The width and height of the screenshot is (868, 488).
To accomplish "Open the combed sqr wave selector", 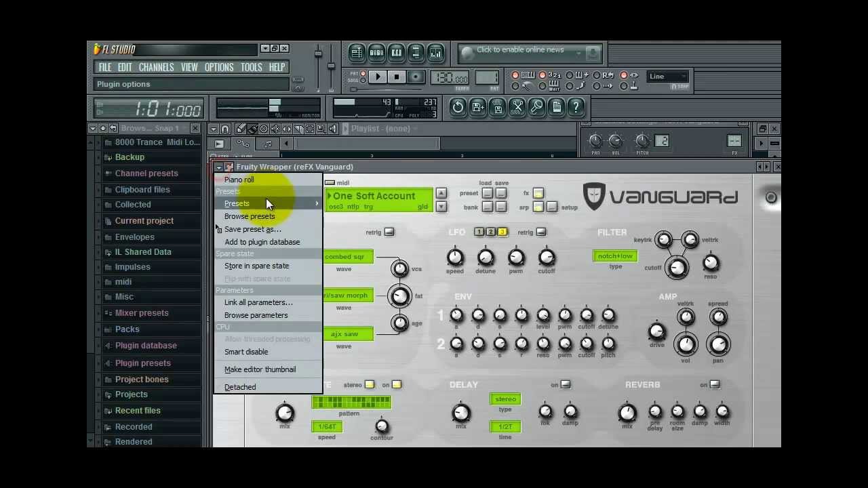I will (349, 256).
